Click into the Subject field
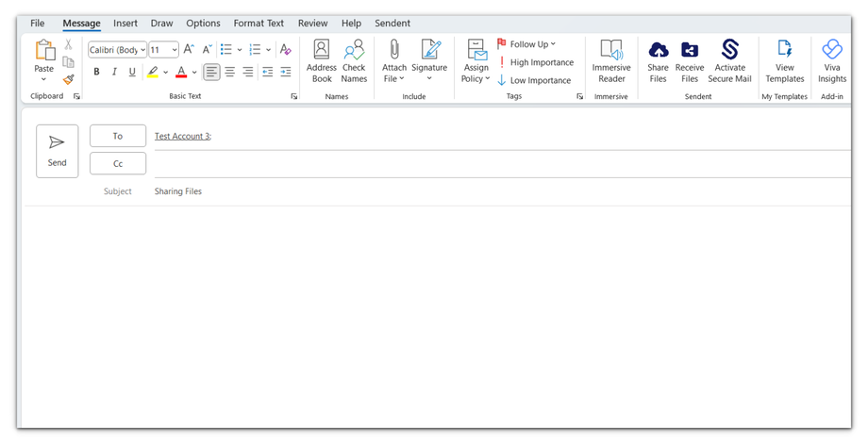This screenshot has width=868, height=446. coord(472,191)
